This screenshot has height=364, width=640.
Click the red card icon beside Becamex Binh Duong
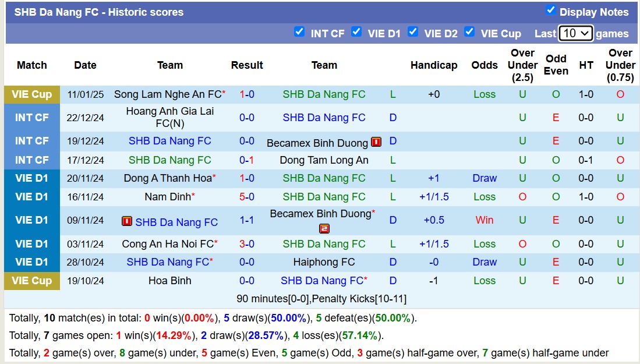[376, 142]
